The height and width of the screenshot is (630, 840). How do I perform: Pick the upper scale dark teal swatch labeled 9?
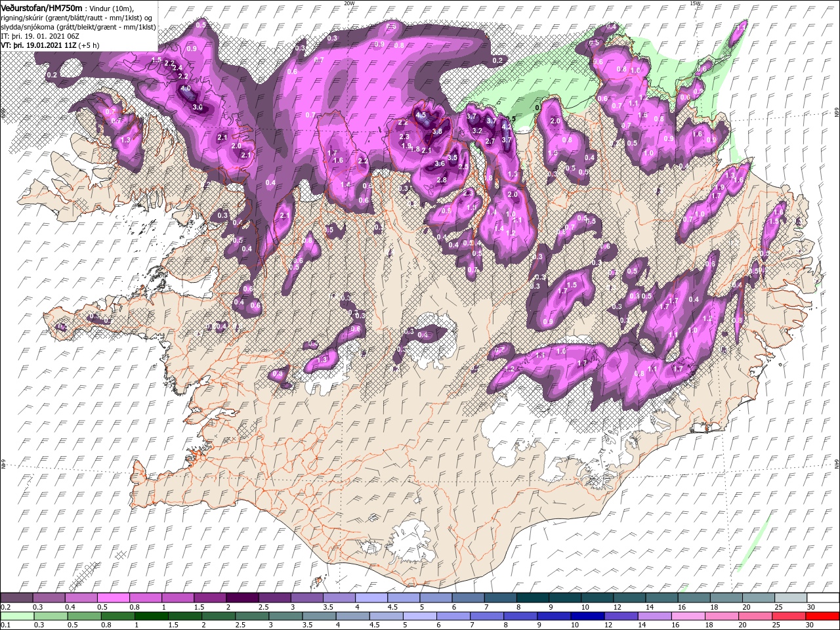coord(565,598)
